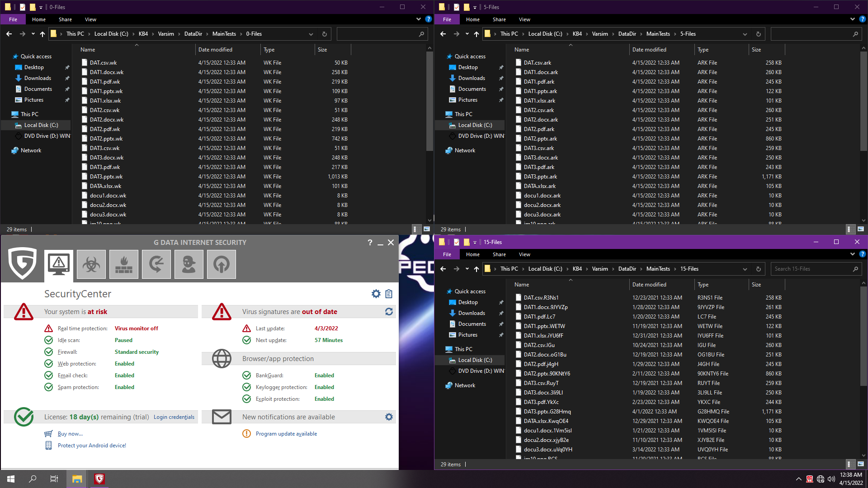Open recent locations dropdown in 15-Files
The height and width of the screenshot is (488, 868).
point(467,269)
